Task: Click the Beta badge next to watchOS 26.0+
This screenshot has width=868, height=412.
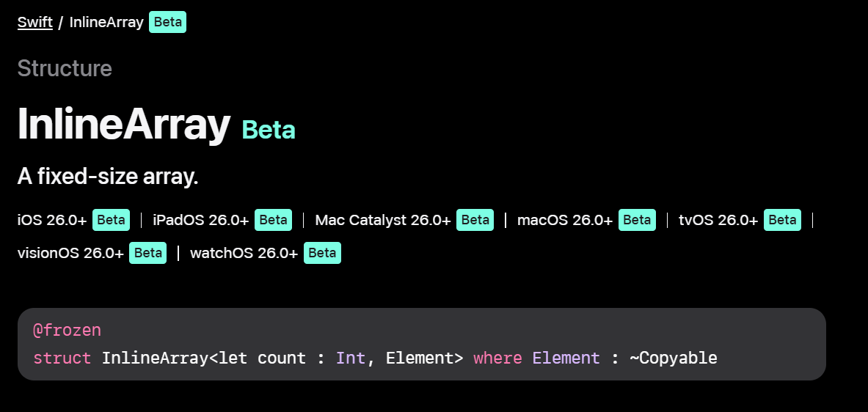Action: click(322, 253)
